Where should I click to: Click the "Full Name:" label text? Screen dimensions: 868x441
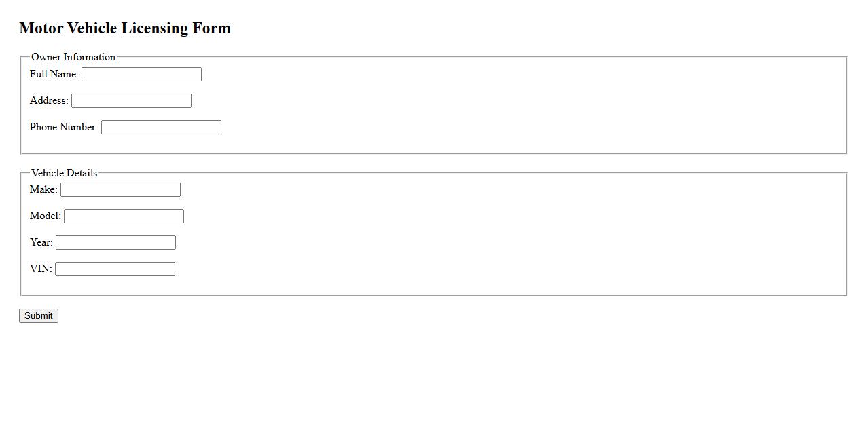tap(54, 74)
